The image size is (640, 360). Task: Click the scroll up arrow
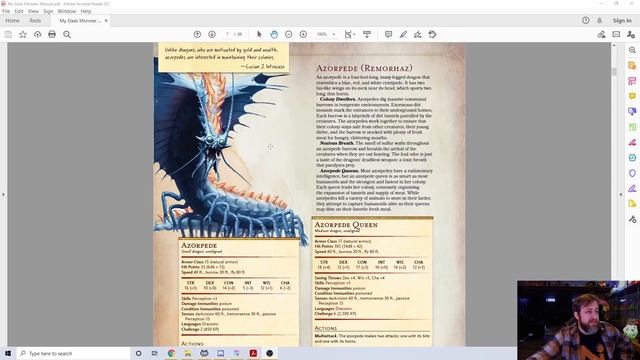pyautogui.click(x=614, y=45)
